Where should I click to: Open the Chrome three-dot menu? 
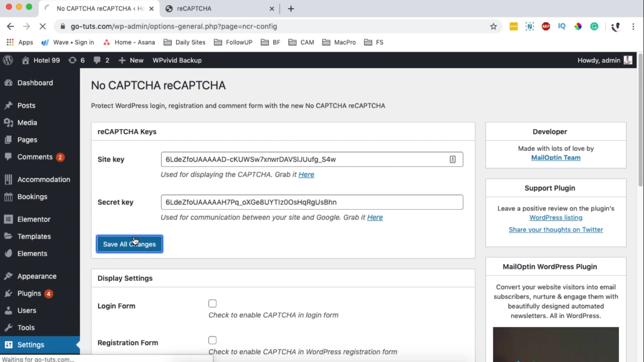633,26
